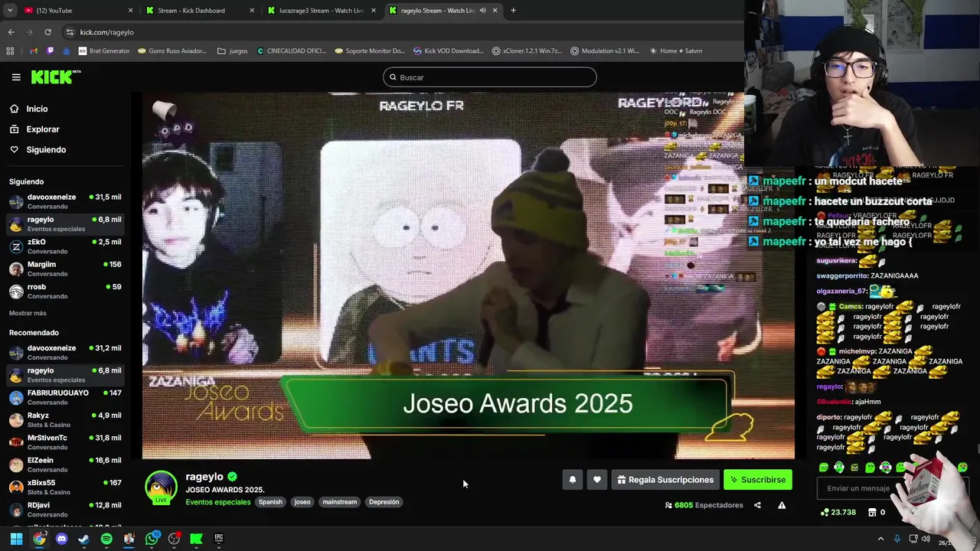Viewport: 980px width, 551px height.
Task: Open the Brat Generator bookmark
Action: pyautogui.click(x=104, y=51)
